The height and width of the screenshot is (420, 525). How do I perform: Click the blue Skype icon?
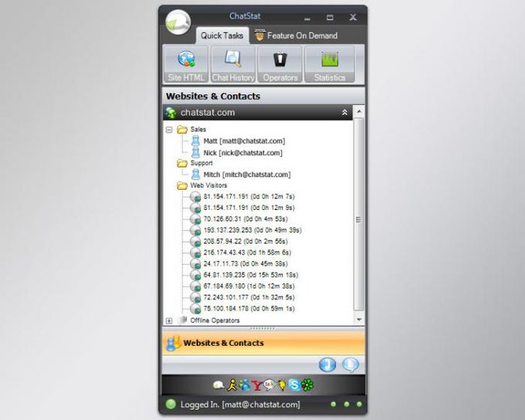(x=294, y=385)
